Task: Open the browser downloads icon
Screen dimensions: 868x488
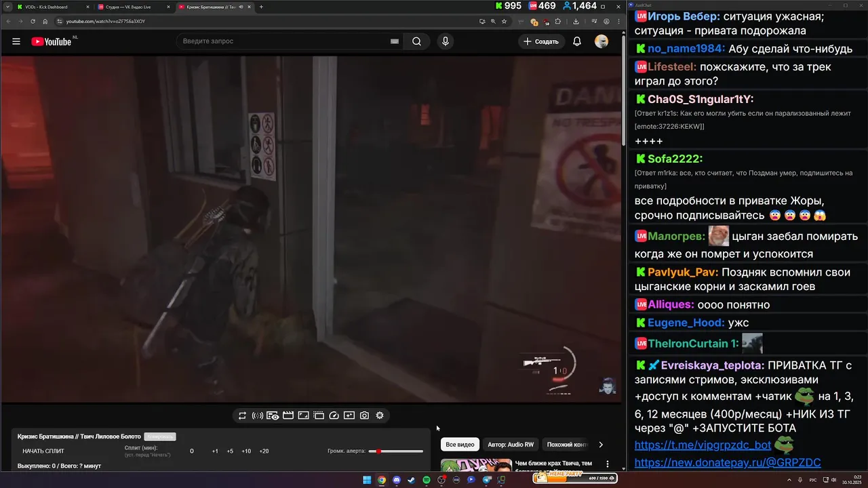Action: coord(576,21)
